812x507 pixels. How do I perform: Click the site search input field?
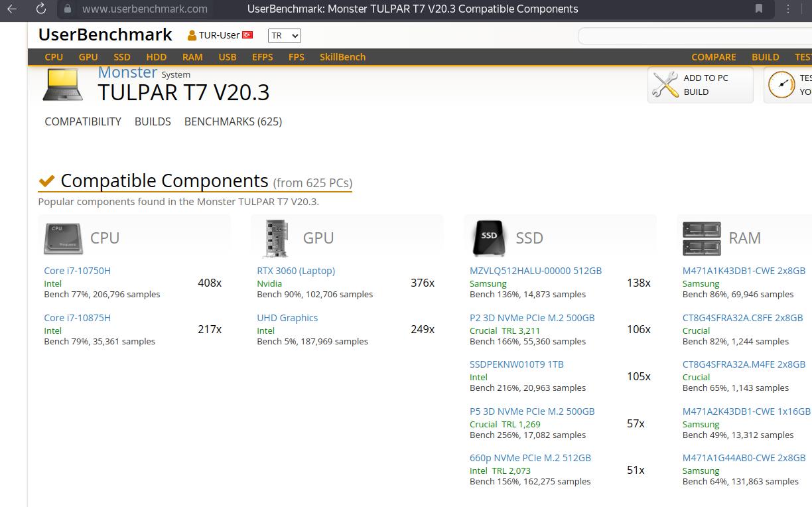tap(695, 36)
